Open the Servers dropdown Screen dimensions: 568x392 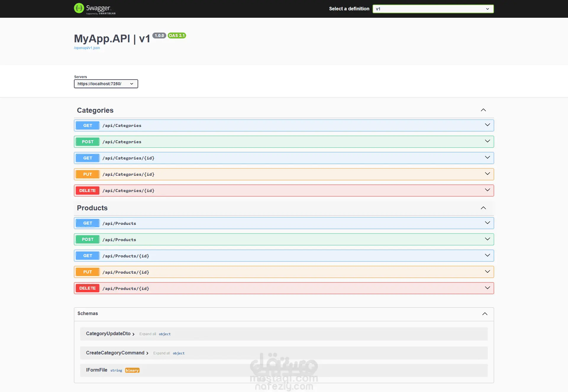coord(106,84)
